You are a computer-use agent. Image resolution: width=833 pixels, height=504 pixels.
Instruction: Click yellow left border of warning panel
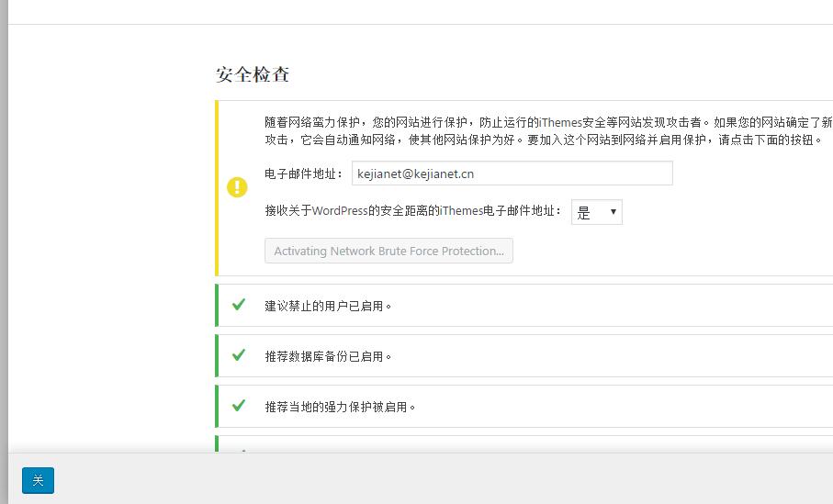pos(217,187)
